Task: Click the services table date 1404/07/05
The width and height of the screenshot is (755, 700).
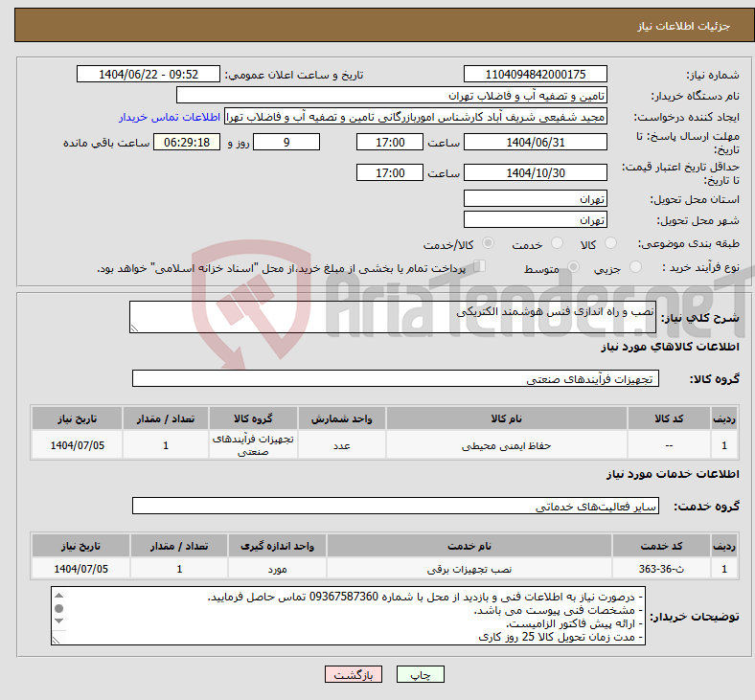Action: (x=80, y=569)
